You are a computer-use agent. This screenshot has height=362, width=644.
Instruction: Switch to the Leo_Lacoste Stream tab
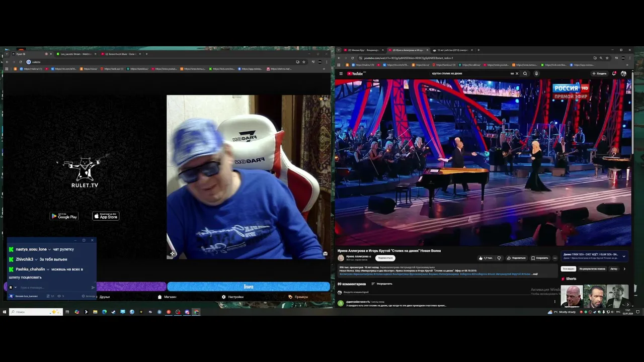point(75,54)
